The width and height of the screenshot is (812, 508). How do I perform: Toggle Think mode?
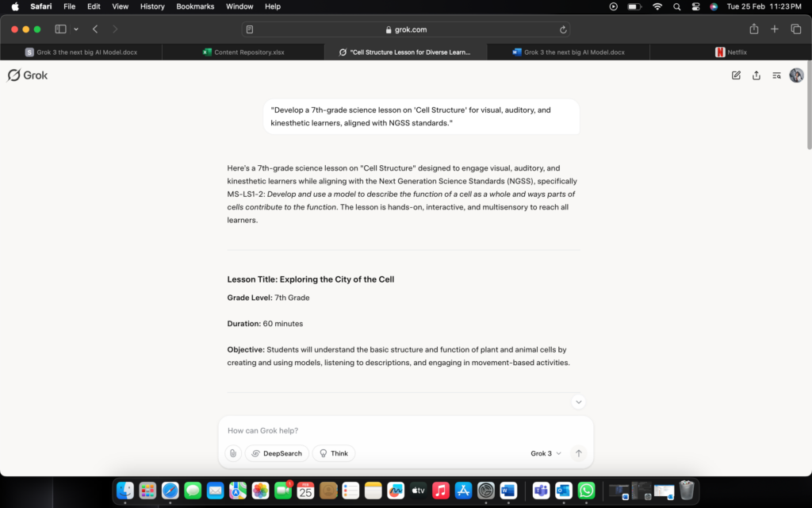click(x=334, y=453)
